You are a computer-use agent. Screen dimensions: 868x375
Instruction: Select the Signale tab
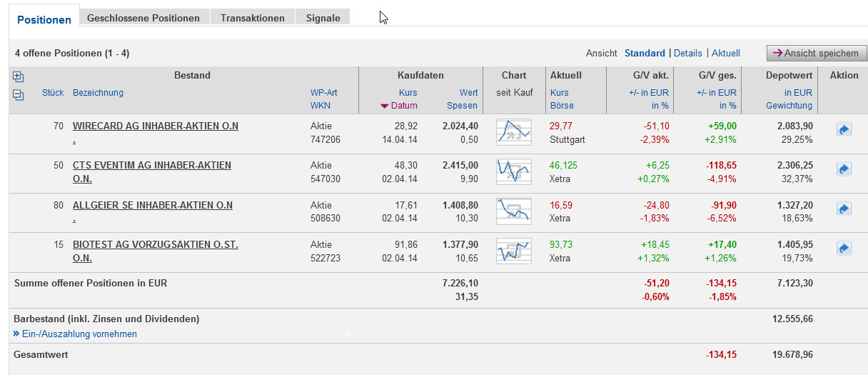323,18
